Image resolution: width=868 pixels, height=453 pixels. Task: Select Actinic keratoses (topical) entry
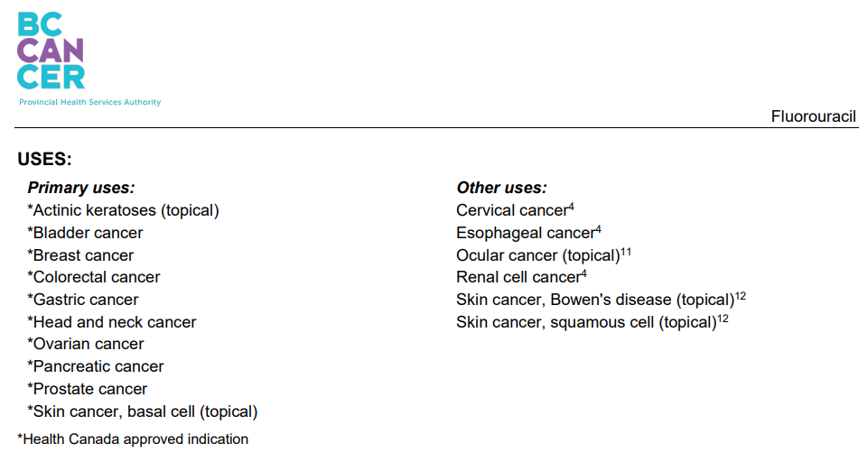(x=124, y=211)
